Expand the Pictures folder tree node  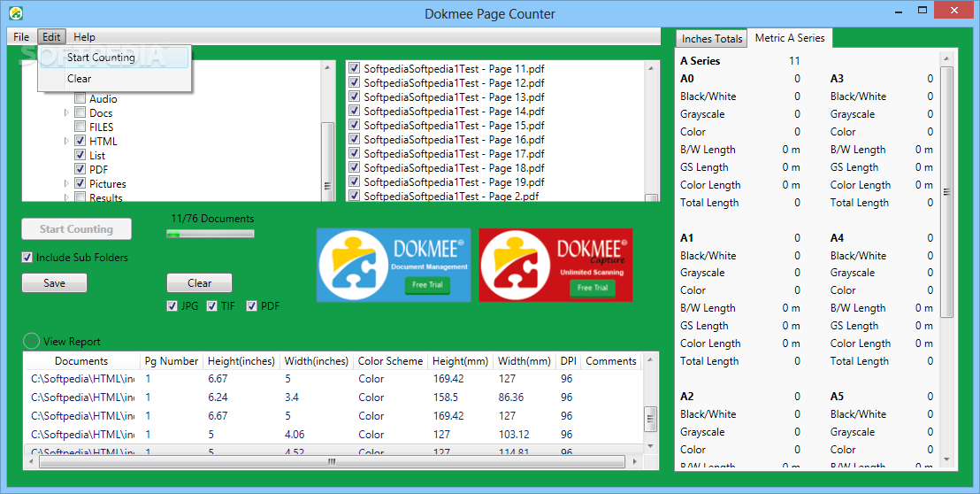(x=67, y=184)
